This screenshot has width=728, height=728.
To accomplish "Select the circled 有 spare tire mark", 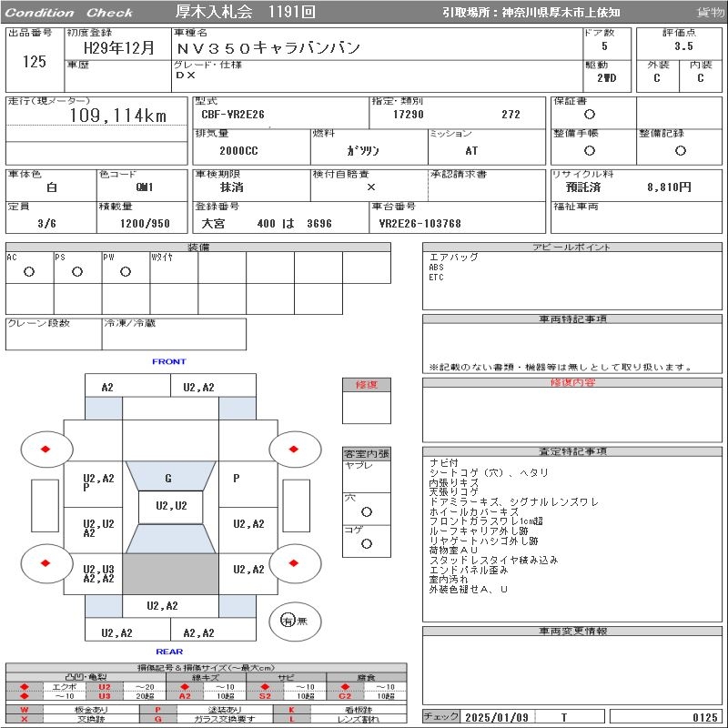I will click(x=288, y=621).
